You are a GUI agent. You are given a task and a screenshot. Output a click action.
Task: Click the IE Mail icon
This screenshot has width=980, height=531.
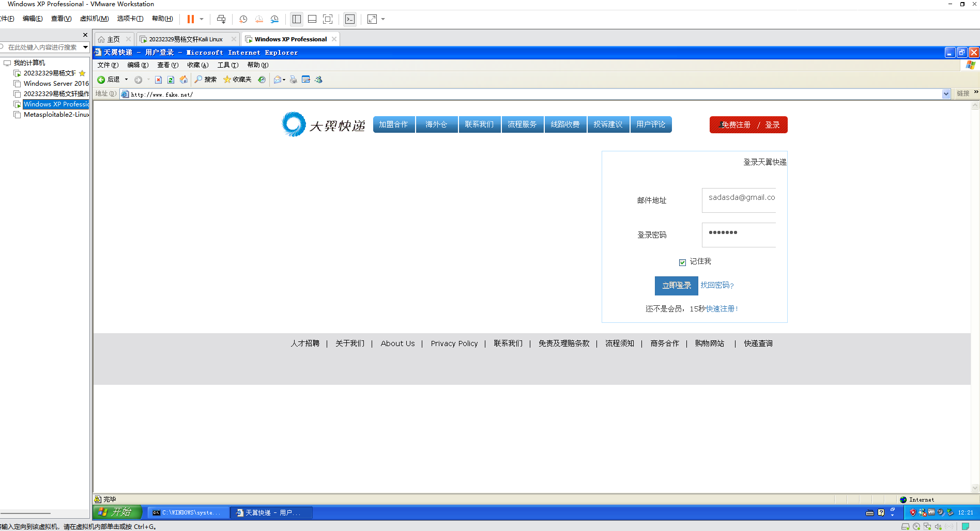(278, 80)
